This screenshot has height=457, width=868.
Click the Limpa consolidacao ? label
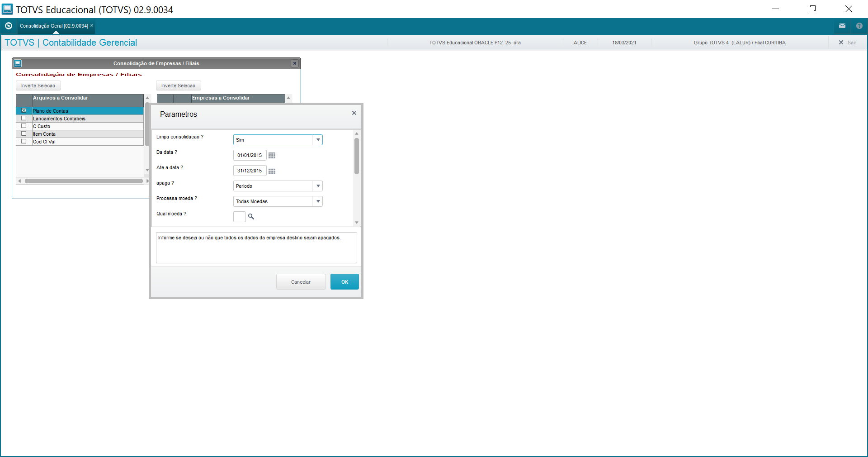click(179, 137)
